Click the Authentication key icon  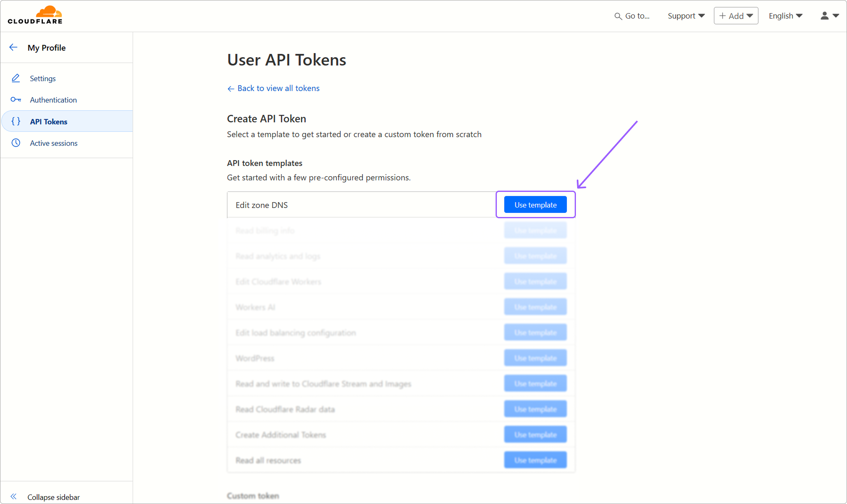pos(16,100)
